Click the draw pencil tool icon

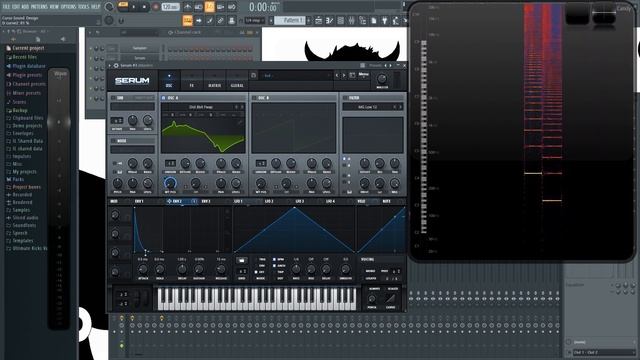click(209, 20)
